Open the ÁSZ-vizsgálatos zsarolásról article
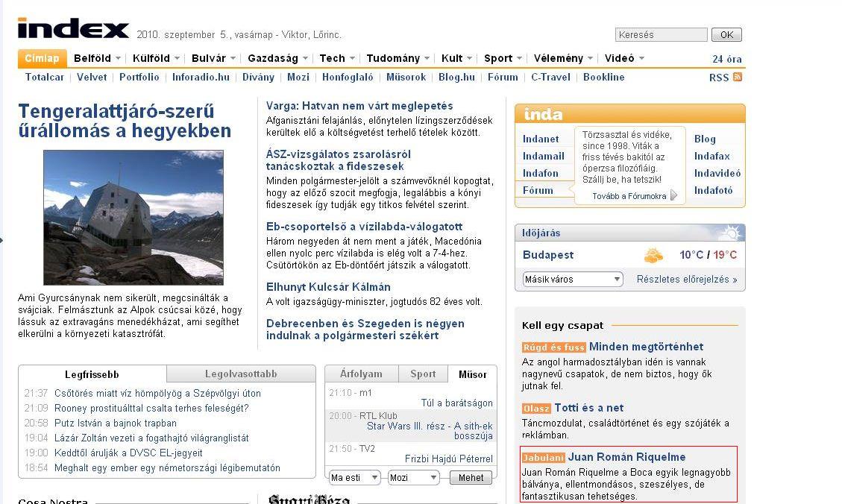The height and width of the screenshot is (504, 842). (x=339, y=160)
